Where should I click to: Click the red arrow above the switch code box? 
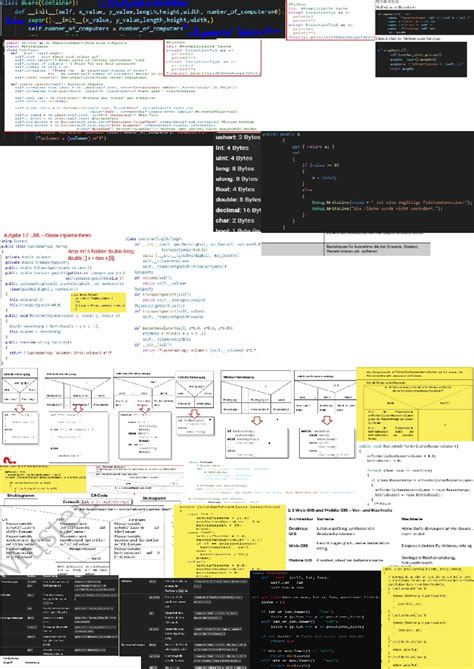[x=327, y=420]
